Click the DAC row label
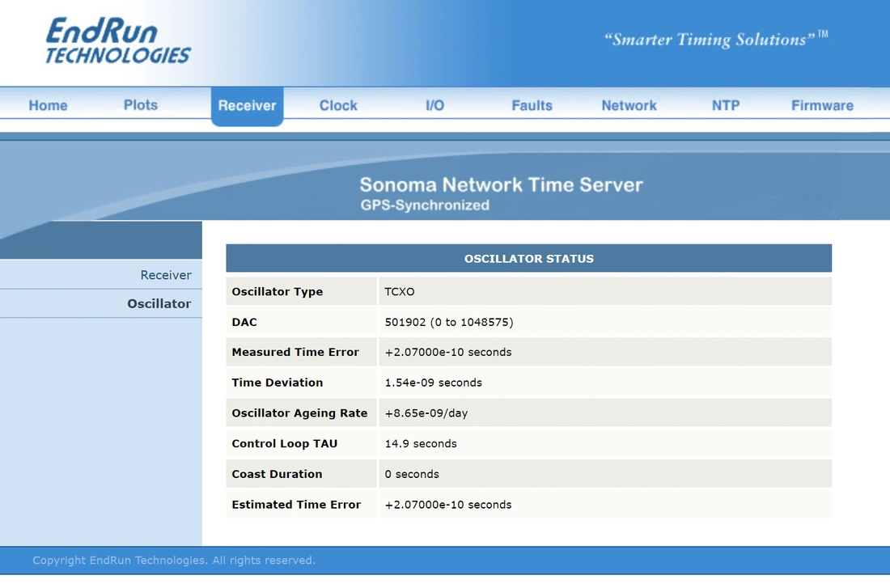The image size is (890, 588). [x=244, y=322]
